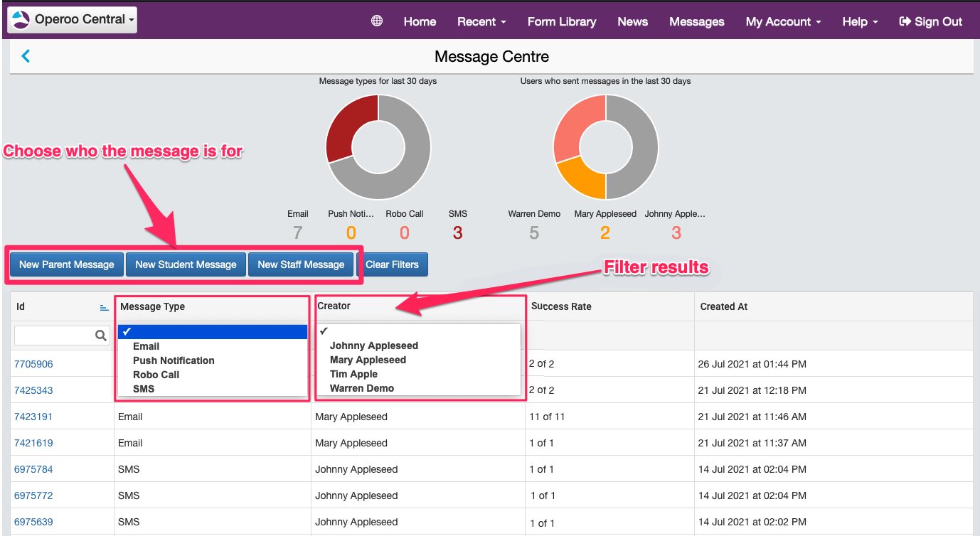Click the Id filter input field
Image resolution: width=980 pixels, height=536 pixels.
53,336
